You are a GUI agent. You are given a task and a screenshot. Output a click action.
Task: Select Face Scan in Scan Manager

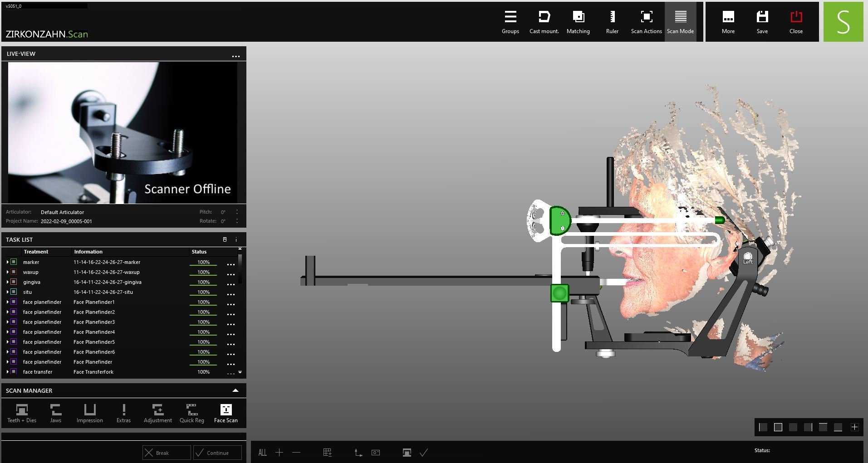(x=226, y=413)
